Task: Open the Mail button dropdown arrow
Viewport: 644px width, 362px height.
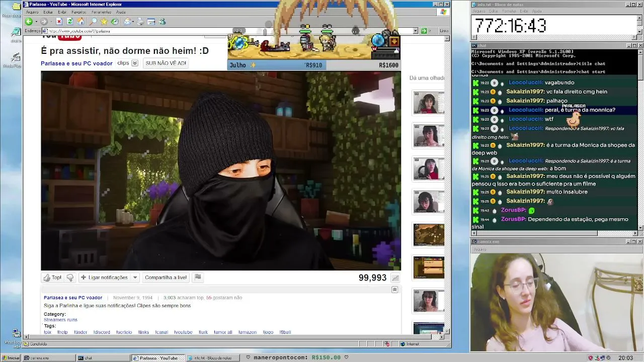Action: (x=133, y=22)
